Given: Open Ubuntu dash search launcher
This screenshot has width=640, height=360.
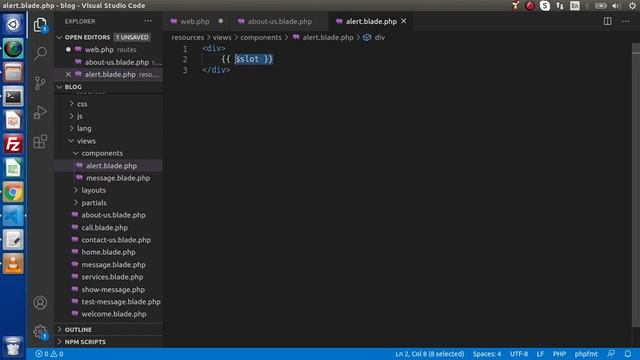Looking at the screenshot, I should tap(13, 24).
